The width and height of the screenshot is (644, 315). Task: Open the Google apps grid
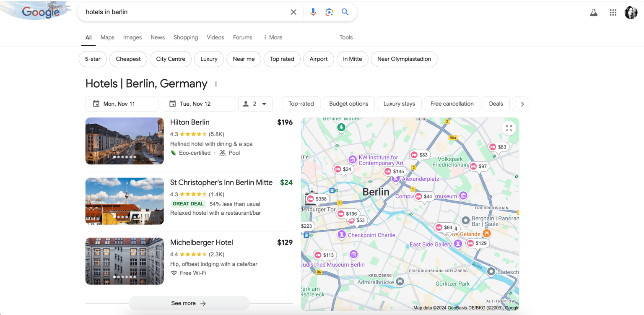click(613, 12)
